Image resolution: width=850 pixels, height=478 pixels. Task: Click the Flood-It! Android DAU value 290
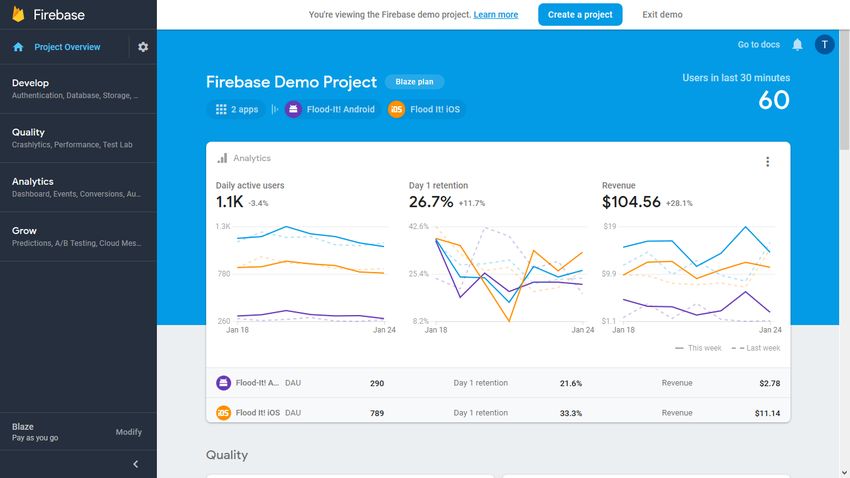(x=377, y=383)
